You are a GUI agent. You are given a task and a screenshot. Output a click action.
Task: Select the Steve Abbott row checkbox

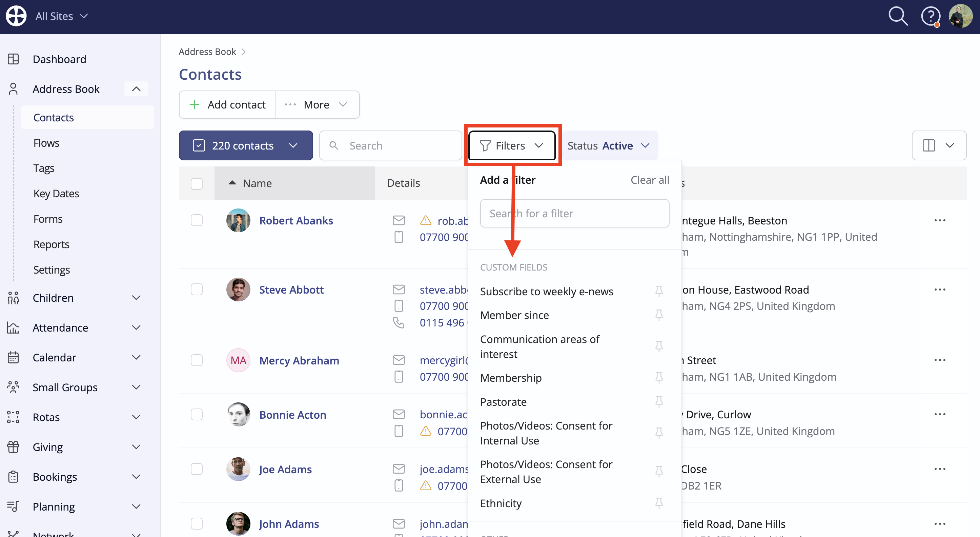[x=197, y=290]
